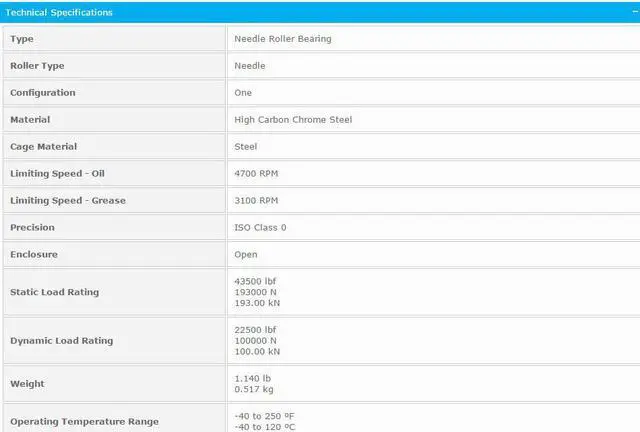This screenshot has width=640, height=432.
Task: Click the 43500 lbf static load value
Action: pos(256,281)
